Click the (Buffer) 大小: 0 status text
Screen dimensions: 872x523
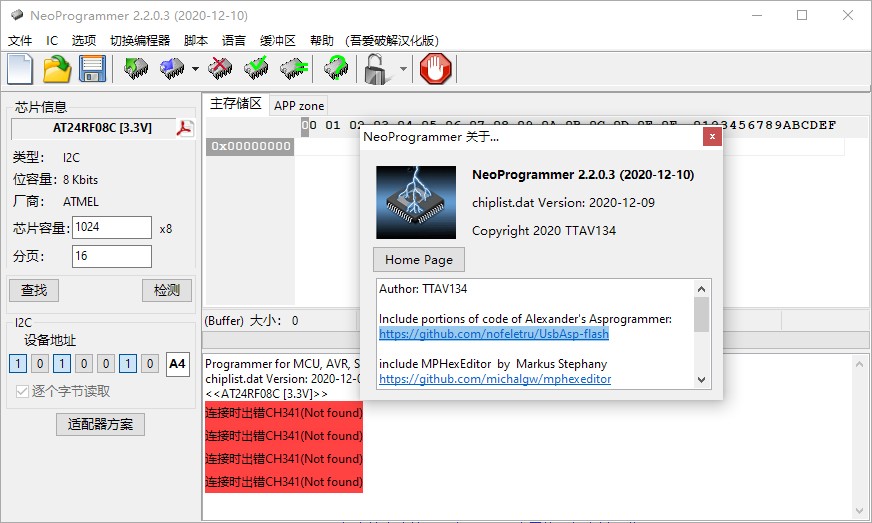coord(251,320)
